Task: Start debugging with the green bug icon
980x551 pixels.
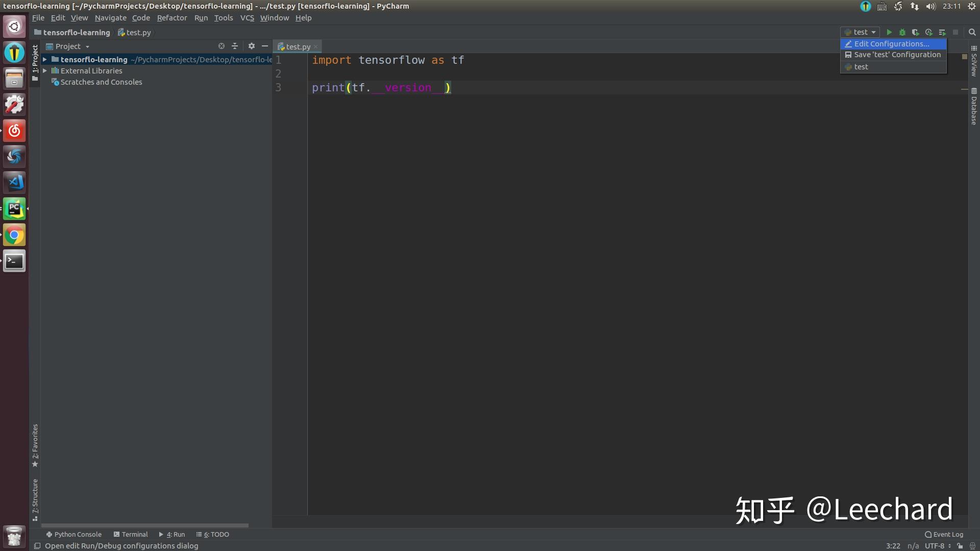Action: point(902,32)
